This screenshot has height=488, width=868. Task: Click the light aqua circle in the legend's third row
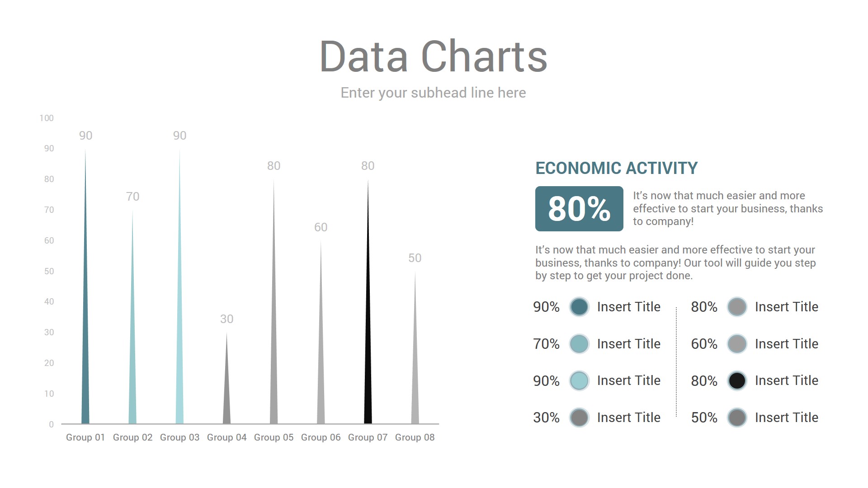pyautogui.click(x=579, y=380)
